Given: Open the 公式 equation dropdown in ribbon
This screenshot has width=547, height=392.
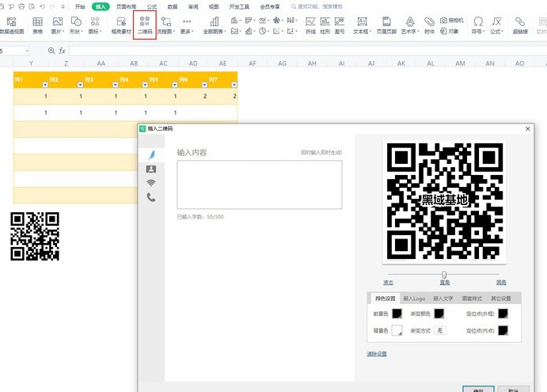Looking at the screenshot, I should pyautogui.click(x=497, y=25).
